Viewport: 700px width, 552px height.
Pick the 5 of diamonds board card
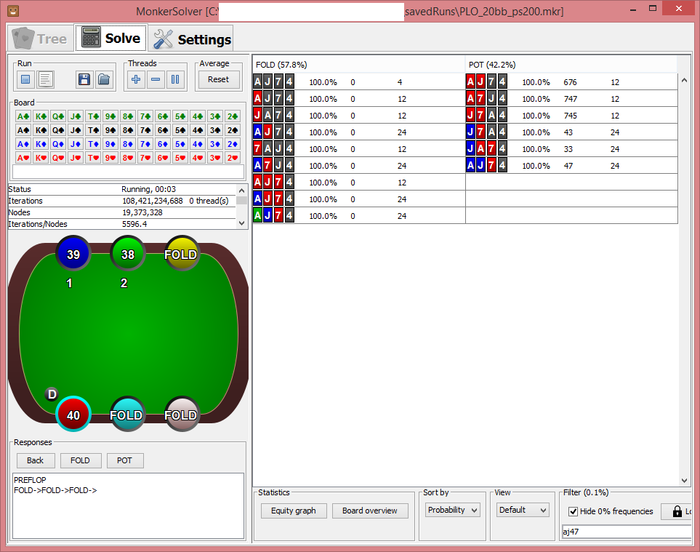click(x=180, y=144)
